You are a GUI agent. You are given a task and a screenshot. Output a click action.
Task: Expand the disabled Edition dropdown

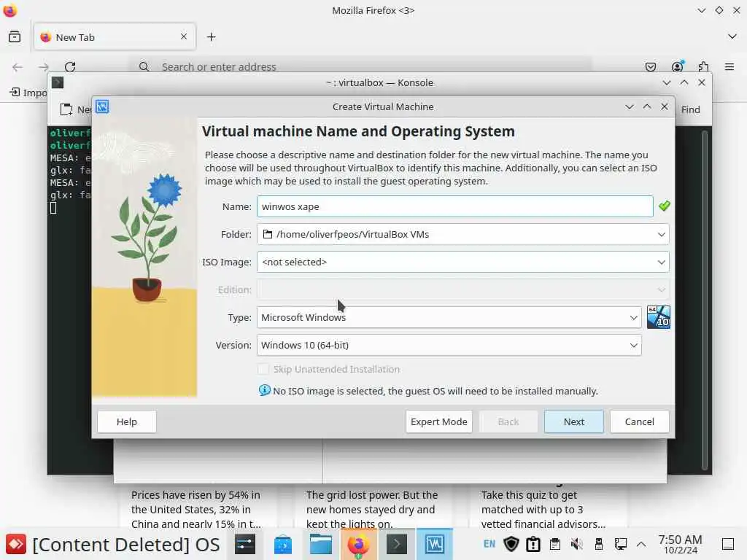(x=661, y=289)
